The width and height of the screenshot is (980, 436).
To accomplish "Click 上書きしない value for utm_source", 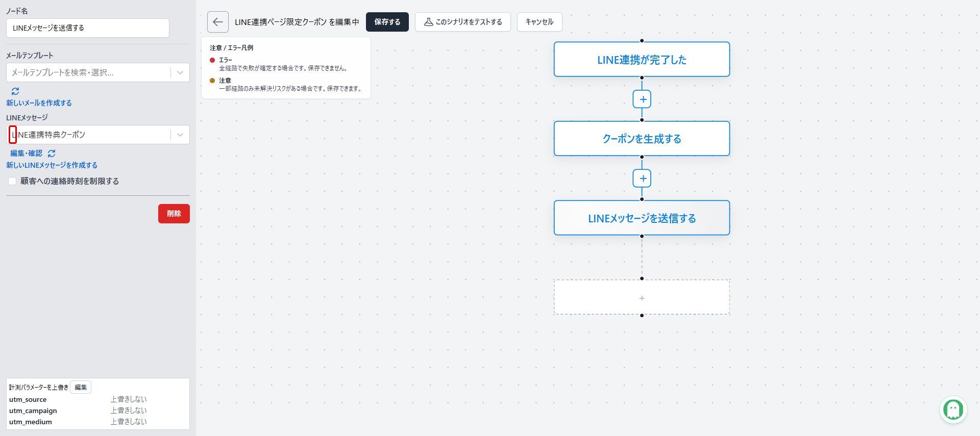I will [x=129, y=399].
